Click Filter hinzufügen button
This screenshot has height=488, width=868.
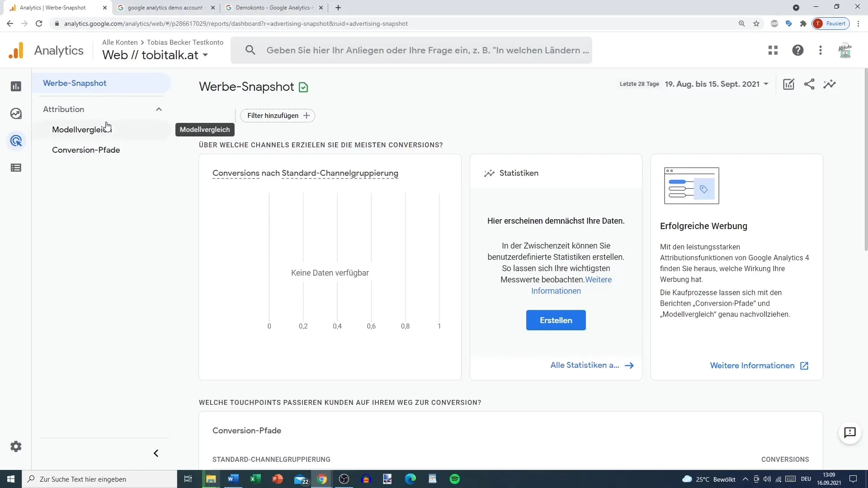click(x=278, y=116)
